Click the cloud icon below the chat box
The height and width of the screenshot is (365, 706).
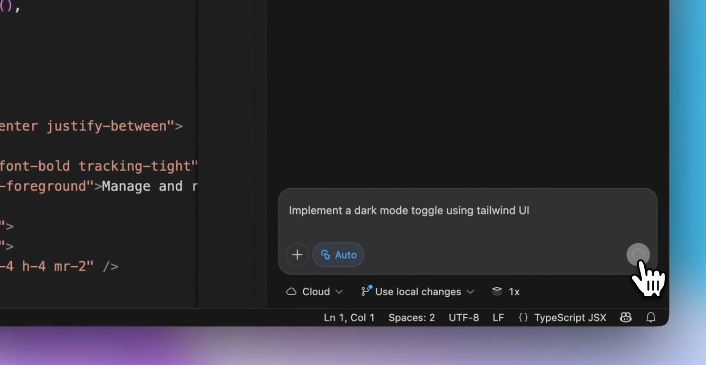291,292
